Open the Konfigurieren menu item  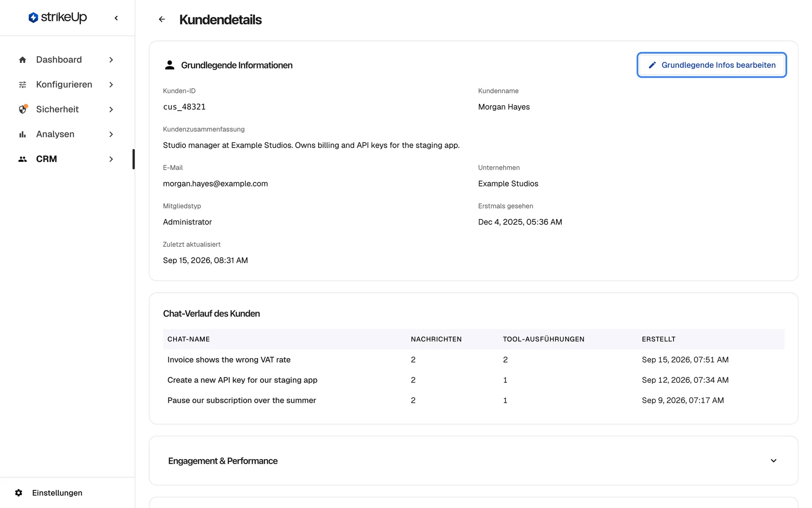[x=67, y=84]
